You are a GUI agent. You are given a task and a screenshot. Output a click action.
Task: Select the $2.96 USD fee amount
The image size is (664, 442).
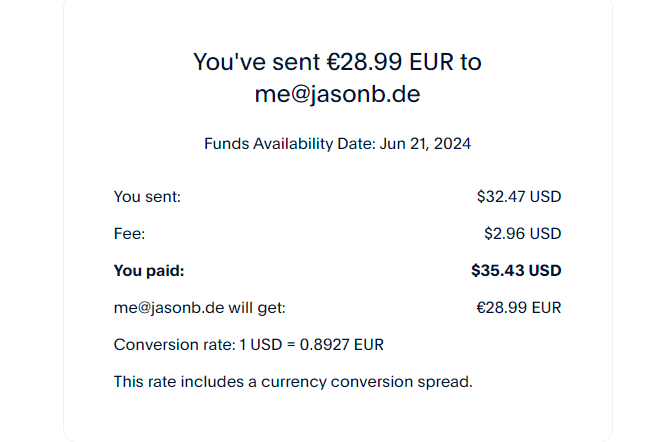pyautogui.click(x=523, y=234)
